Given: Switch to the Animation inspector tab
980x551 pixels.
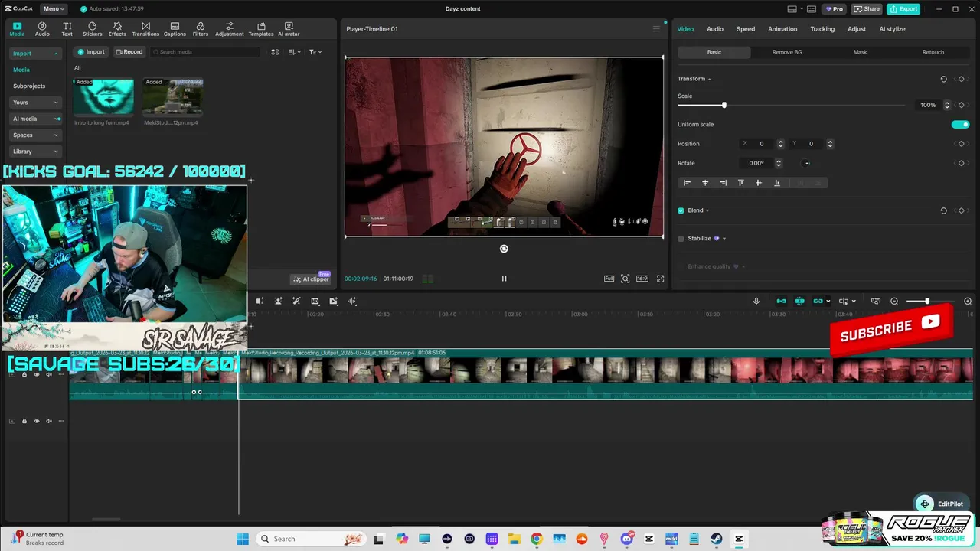Looking at the screenshot, I should coord(782,29).
